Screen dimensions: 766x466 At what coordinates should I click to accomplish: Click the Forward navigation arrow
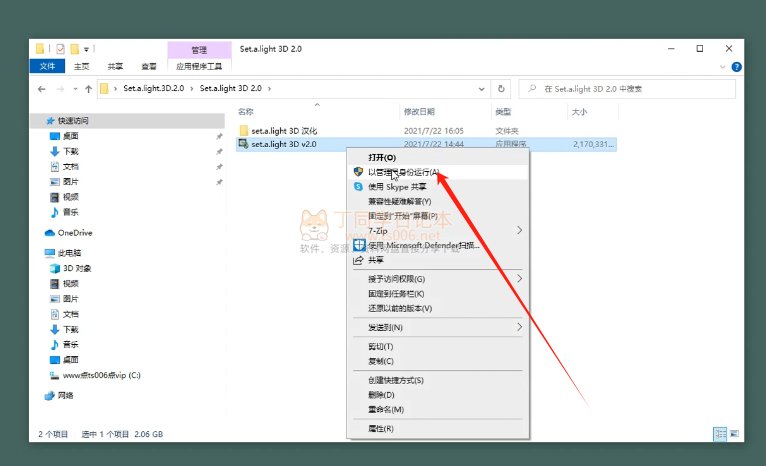pyautogui.click(x=60, y=89)
